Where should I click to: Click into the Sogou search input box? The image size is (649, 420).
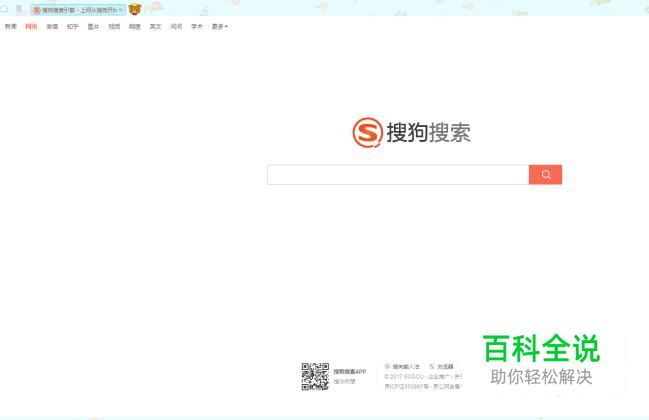tap(398, 175)
